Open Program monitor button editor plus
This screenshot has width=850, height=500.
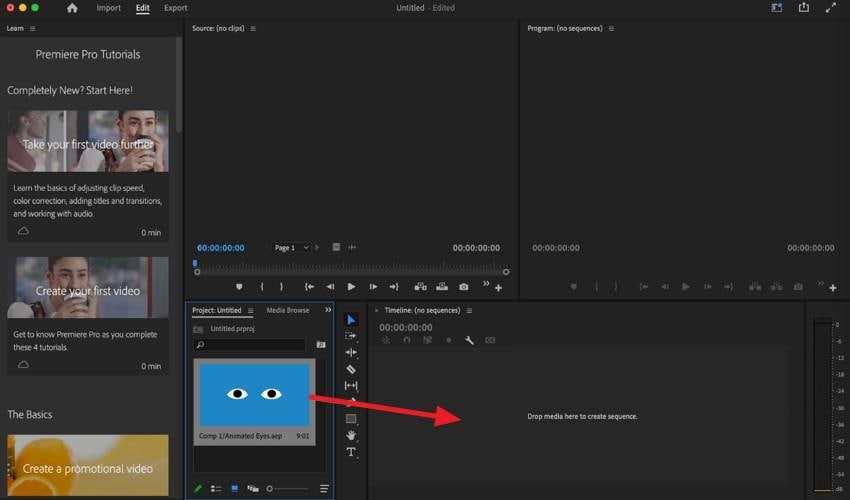click(x=833, y=288)
